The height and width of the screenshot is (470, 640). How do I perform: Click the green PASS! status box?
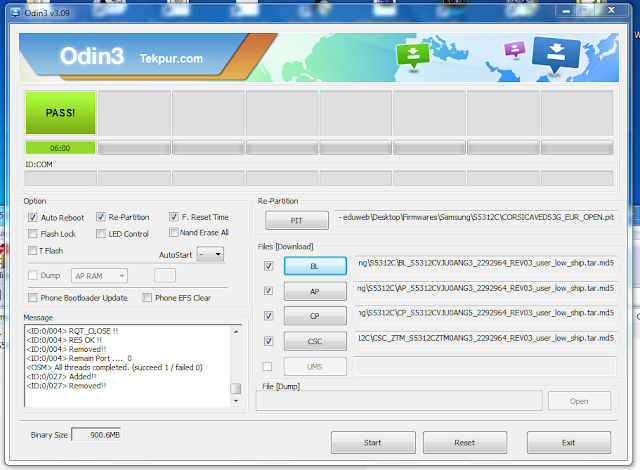pyautogui.click(x=60, y=113)
